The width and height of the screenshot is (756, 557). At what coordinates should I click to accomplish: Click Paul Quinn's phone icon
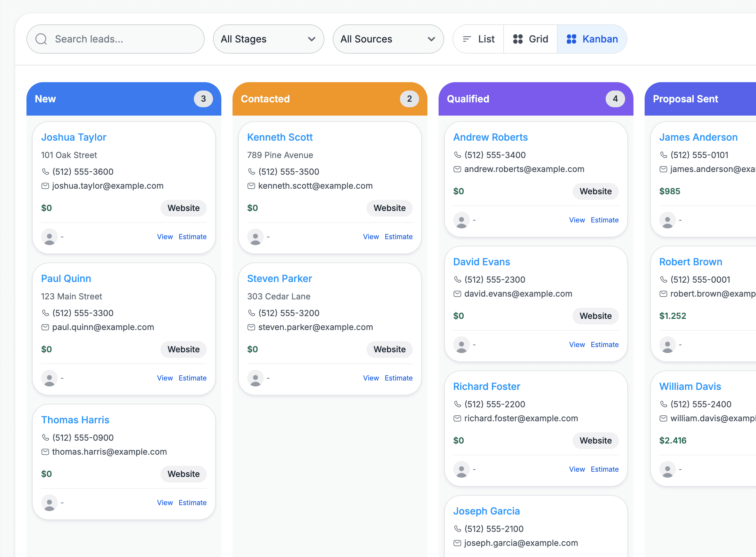tap(45, 313)
